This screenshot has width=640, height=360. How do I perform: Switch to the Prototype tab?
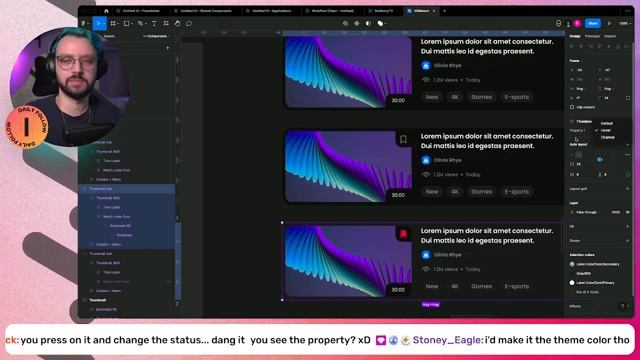pyautogui.click(x=592, y=36)
